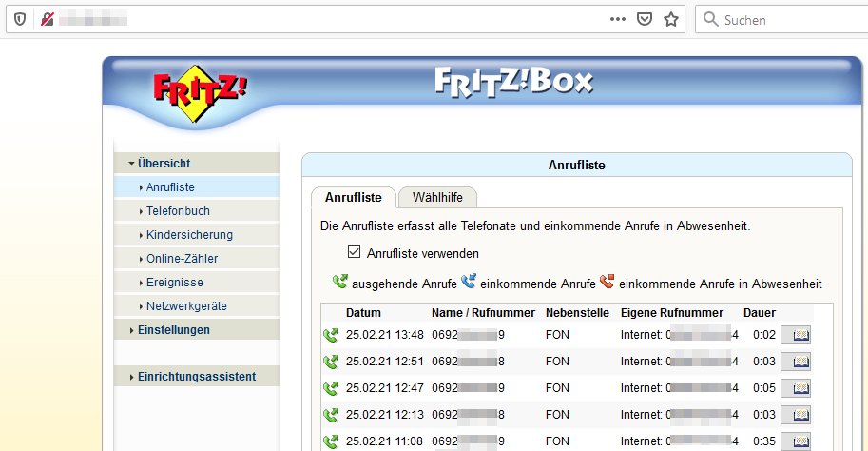Click outgoing call icon of 13:48 row

[x=331, y=335]
